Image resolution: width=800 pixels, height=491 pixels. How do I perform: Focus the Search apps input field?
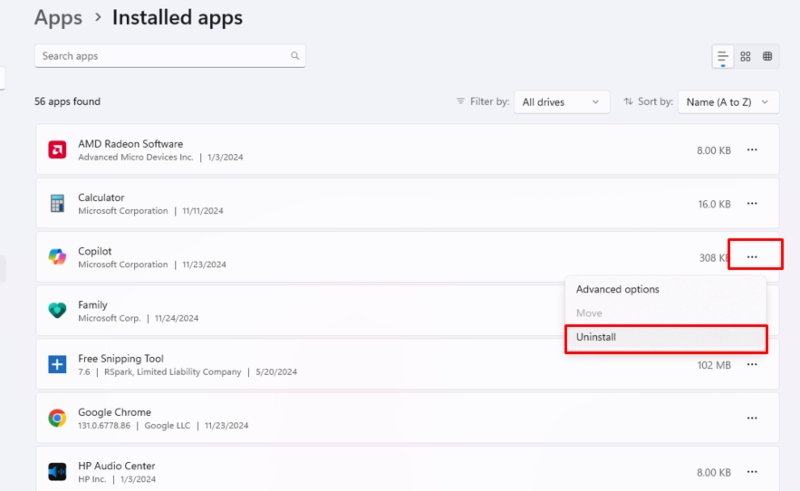point(170,56)
